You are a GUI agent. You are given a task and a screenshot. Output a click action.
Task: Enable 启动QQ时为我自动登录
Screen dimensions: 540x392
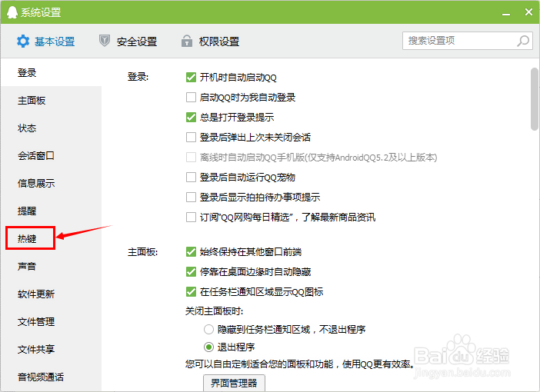pyautogui.click(x=191, y=98)
